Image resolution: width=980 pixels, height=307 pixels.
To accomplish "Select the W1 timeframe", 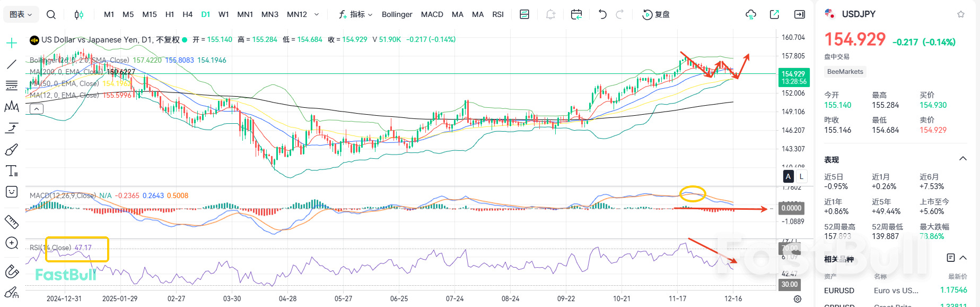I will point(224,14).
